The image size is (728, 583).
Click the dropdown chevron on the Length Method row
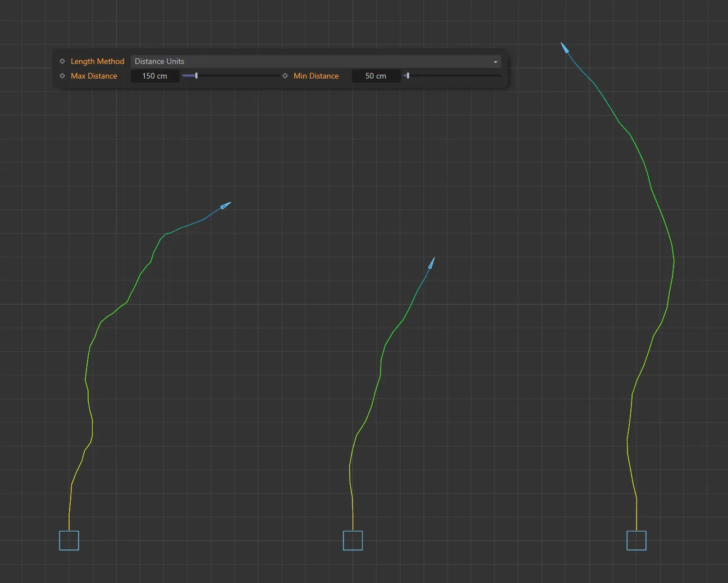[x=495, y=62]
